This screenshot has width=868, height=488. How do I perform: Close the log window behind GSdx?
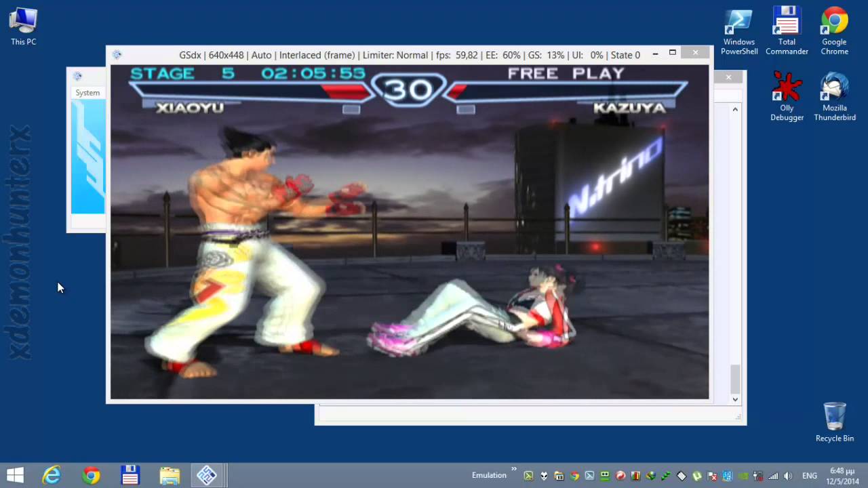[x=728, y=77]
